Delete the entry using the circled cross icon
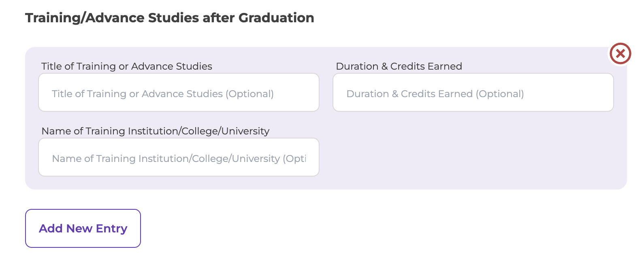Screen dimensions: 644x264 [x=621, y=53]
